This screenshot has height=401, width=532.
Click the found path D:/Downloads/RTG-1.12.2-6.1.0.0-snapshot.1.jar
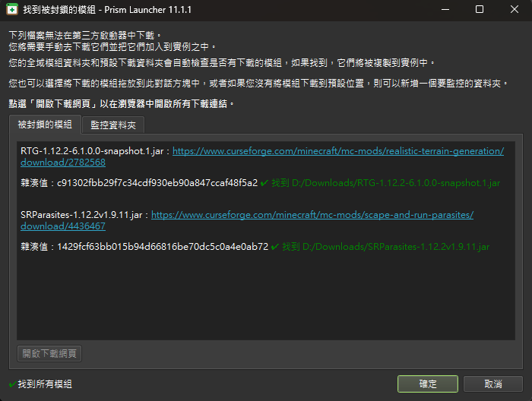click(396, 183)
